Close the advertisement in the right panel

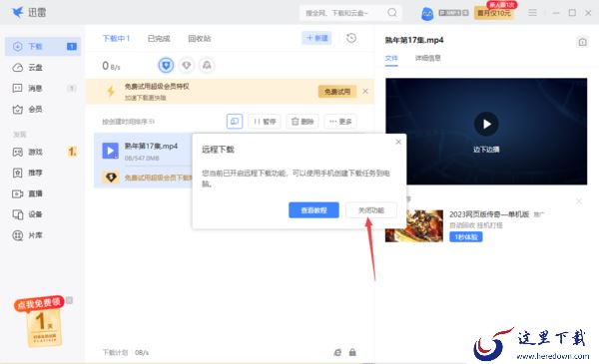point(579,200)
